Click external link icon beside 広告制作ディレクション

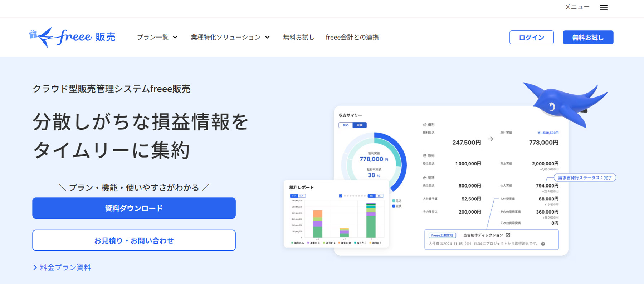click(508, 235)
